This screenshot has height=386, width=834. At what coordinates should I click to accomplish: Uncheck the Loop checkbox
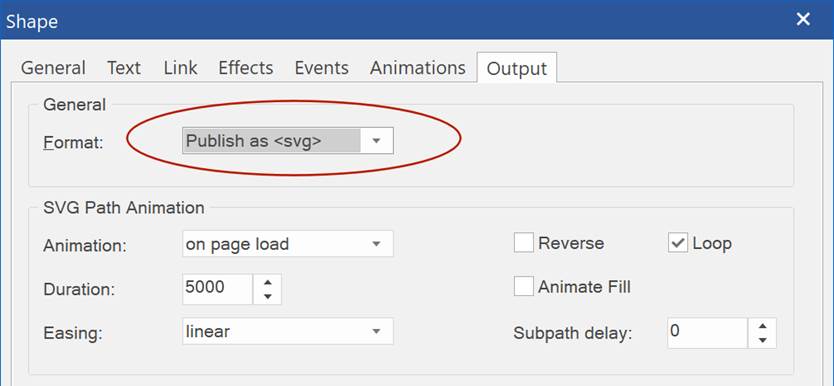678,244
